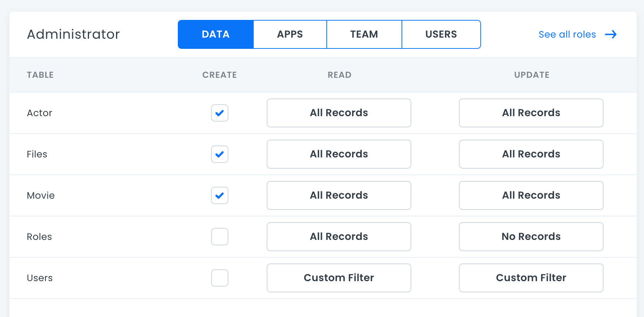Open the TEAM tab
This screenshot has height=317, width=644.
pyautogui.click(x=364, y=34)
